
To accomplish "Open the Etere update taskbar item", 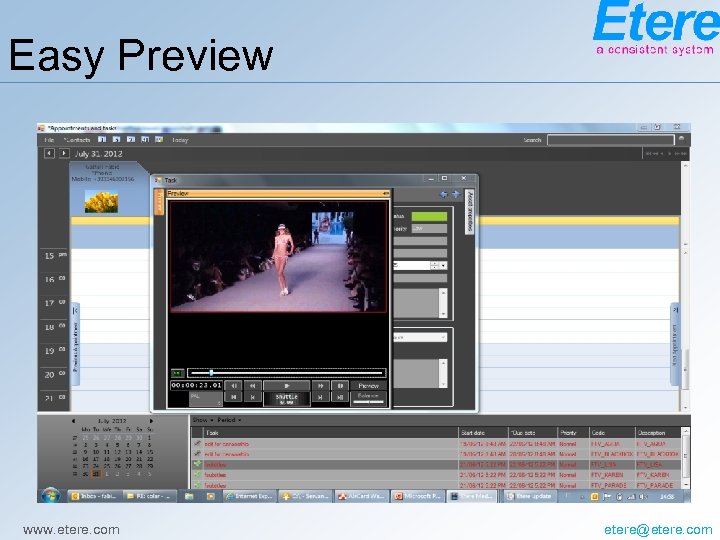I will (x=530, y=496).
